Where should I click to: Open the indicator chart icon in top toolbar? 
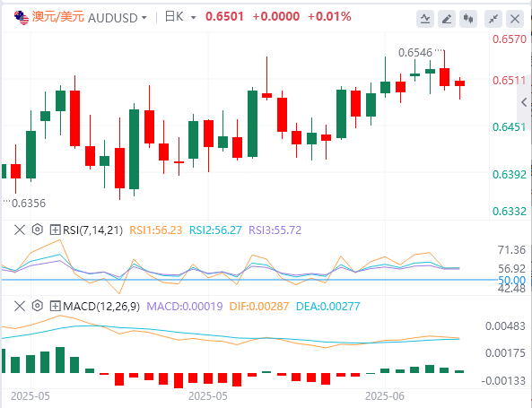tap(424, 19)
